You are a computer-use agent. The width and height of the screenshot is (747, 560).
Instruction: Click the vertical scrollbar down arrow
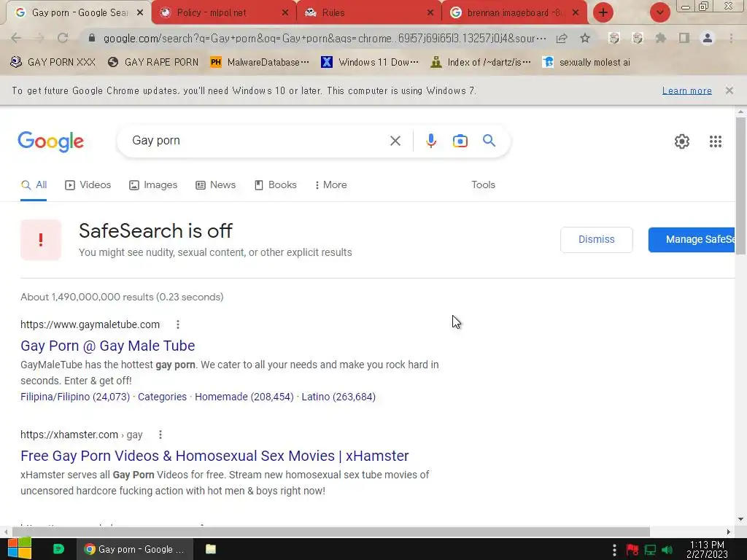(740, 519)
